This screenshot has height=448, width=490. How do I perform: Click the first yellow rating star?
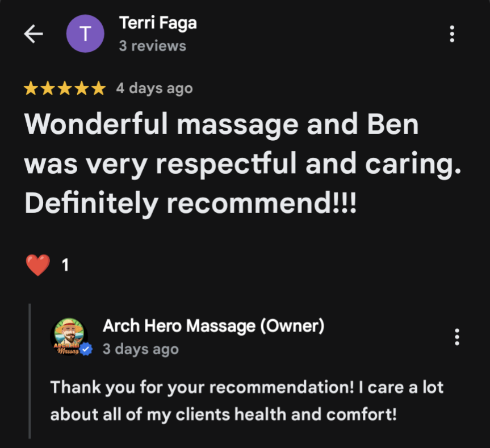coord(31,88)
